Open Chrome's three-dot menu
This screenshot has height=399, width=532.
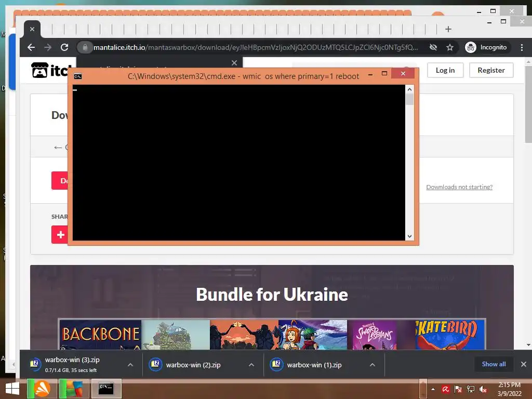[522, 47]
